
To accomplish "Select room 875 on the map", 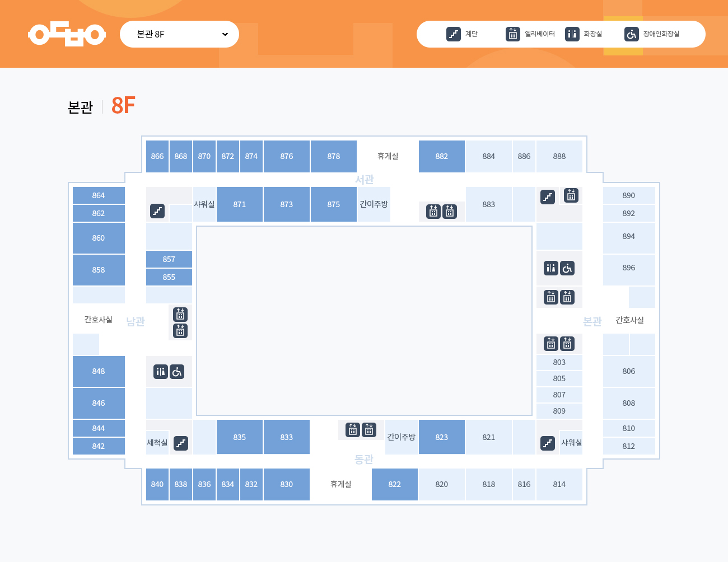I will click(334, 204).
